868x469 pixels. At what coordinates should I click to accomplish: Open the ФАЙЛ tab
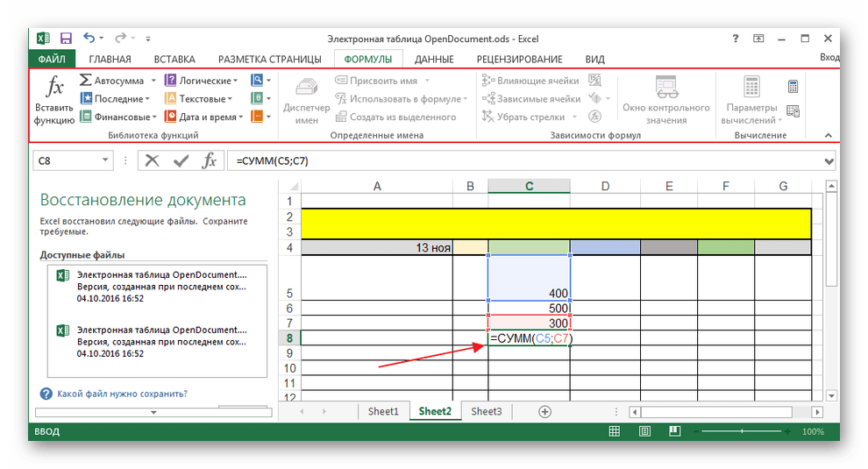[52, 59]
